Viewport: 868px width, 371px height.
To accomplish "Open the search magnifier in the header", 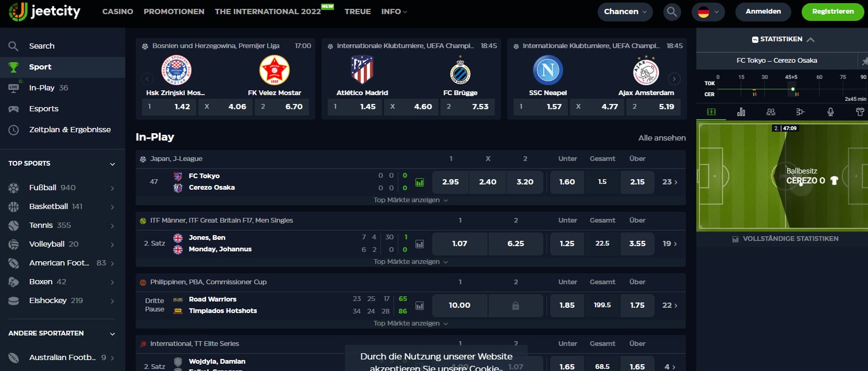I will (672, 11).
